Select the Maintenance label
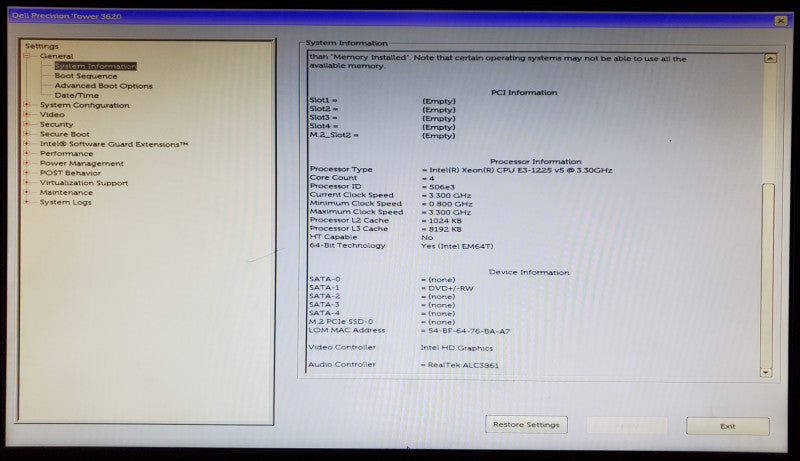 [66, 192]
